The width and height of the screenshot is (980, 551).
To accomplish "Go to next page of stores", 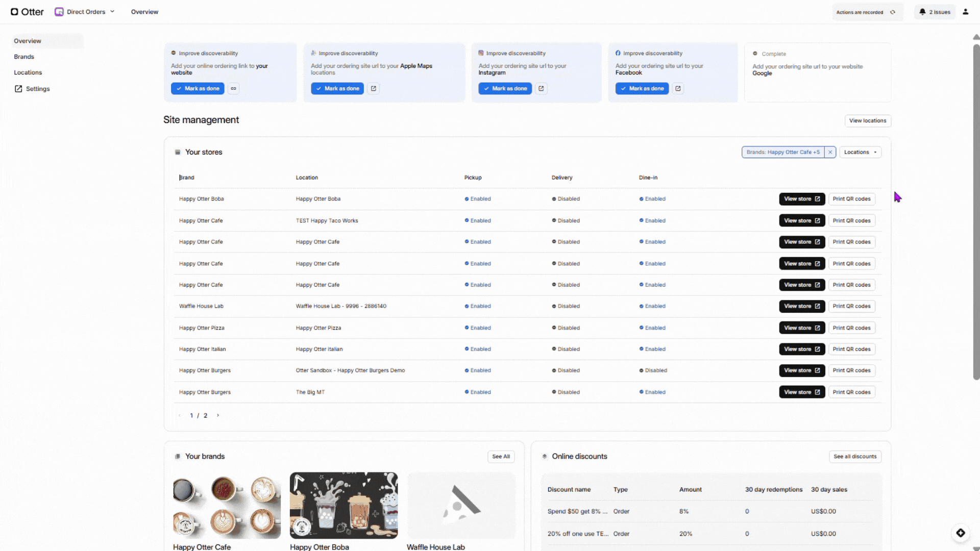I will (x=218, y=415).
